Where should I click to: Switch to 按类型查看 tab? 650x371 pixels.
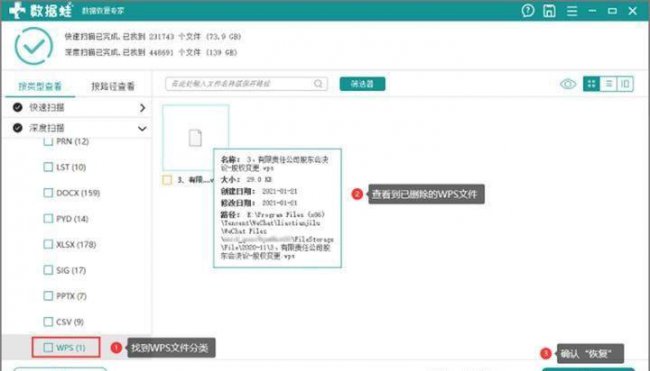pos(40,86)
